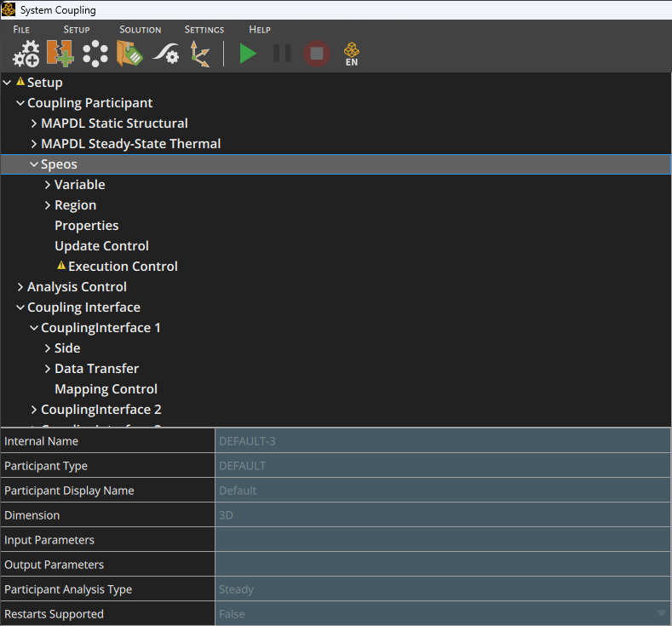672x626 pixels.
Task: Click the red stop solve button
Action: point(317,54)
